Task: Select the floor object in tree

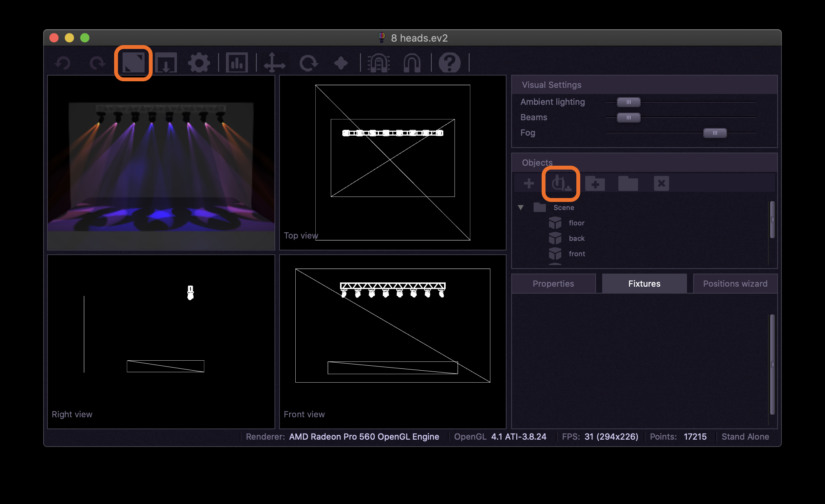Action: click(x=576, y=223)
